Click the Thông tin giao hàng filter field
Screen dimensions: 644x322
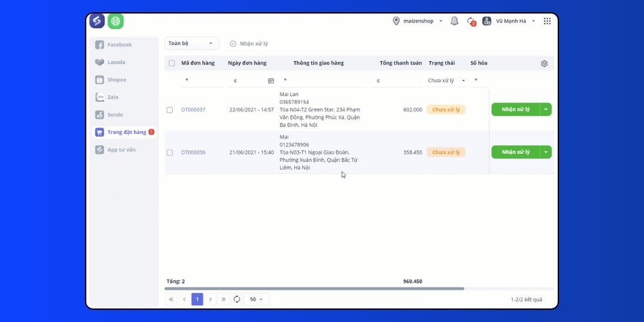point(323,81)
